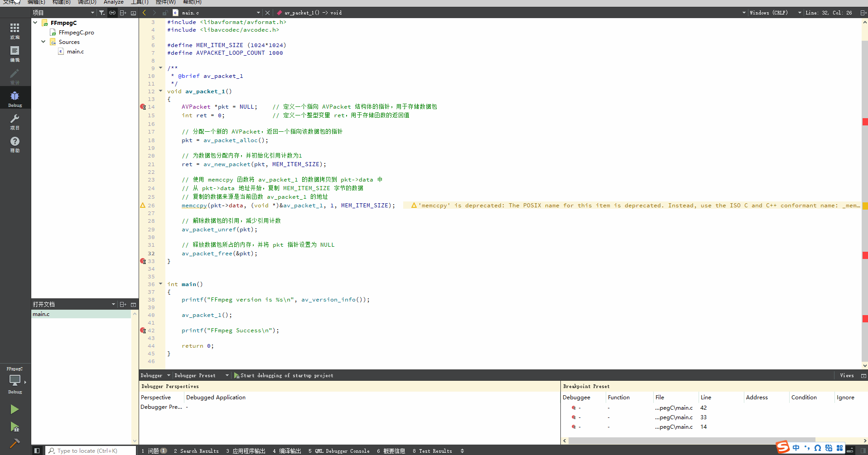Collapse the Sources folder

point(43,41)
